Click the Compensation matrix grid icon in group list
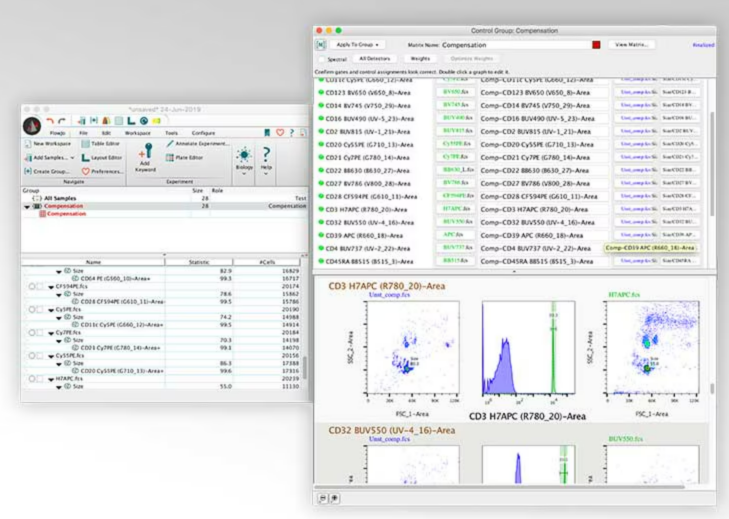Viewport: 729px width, 519px height. click(x=42, y=214)
